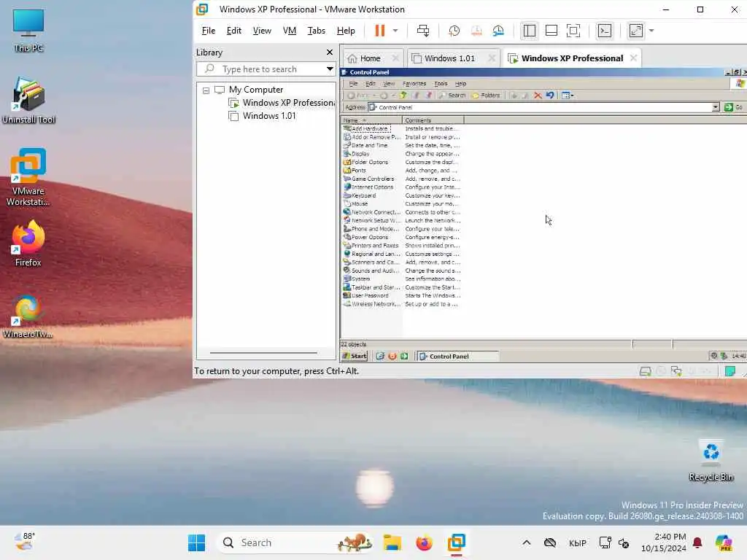Select Folder Options item

tap(365, 162)
